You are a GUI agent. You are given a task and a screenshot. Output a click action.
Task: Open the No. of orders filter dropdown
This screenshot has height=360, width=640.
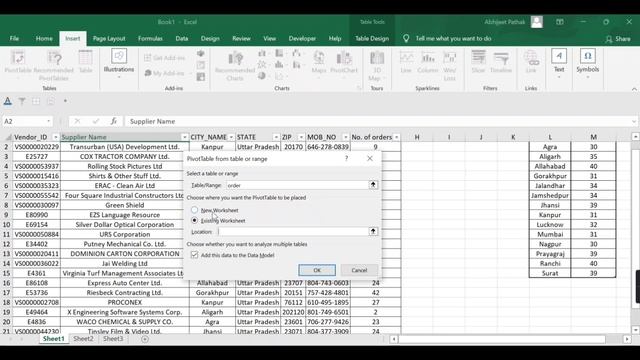[x=396, y=137]
